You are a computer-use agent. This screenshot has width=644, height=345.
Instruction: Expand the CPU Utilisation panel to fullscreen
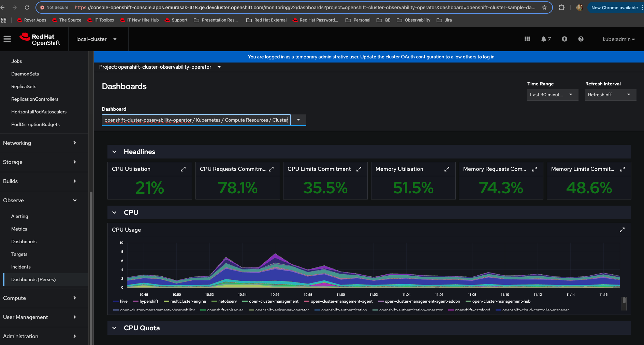pyautogui.click(x=183, y=169)
